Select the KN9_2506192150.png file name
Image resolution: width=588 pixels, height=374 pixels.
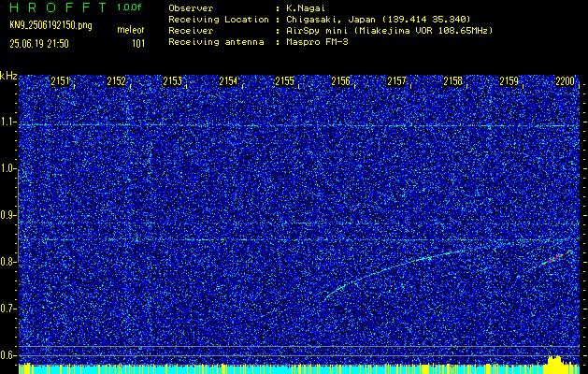click(50, 25)
